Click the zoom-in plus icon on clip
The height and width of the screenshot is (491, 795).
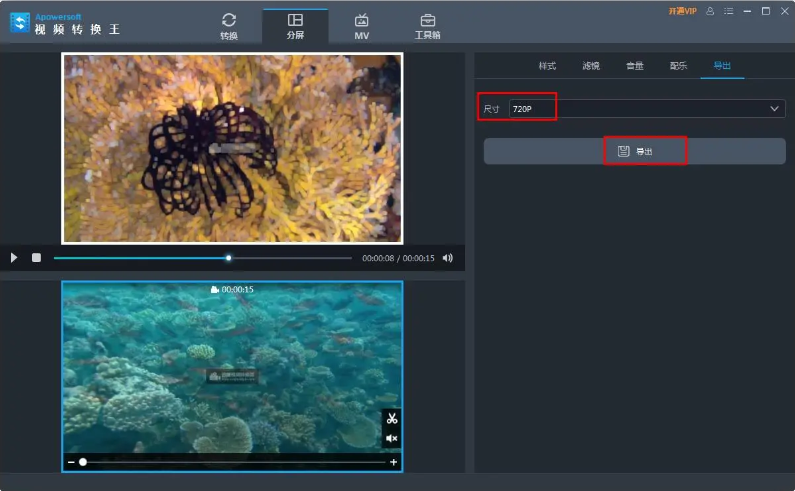[393, 462]
